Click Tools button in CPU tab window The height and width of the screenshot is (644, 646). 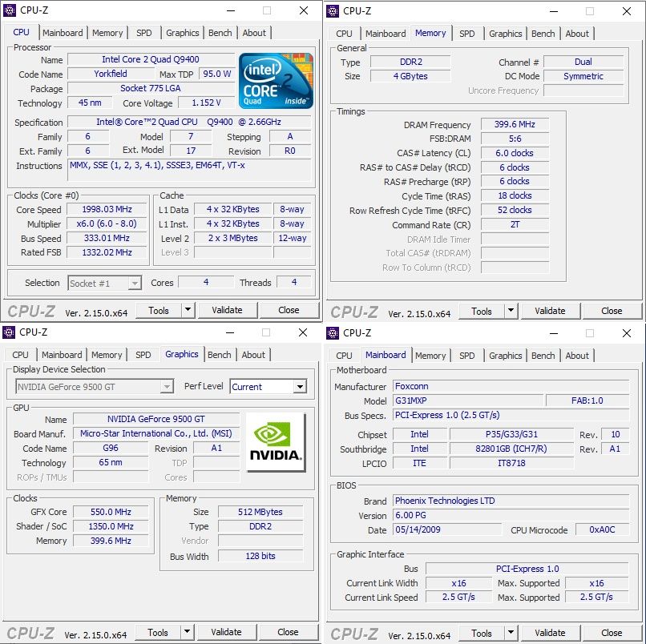tap(158, 310)
